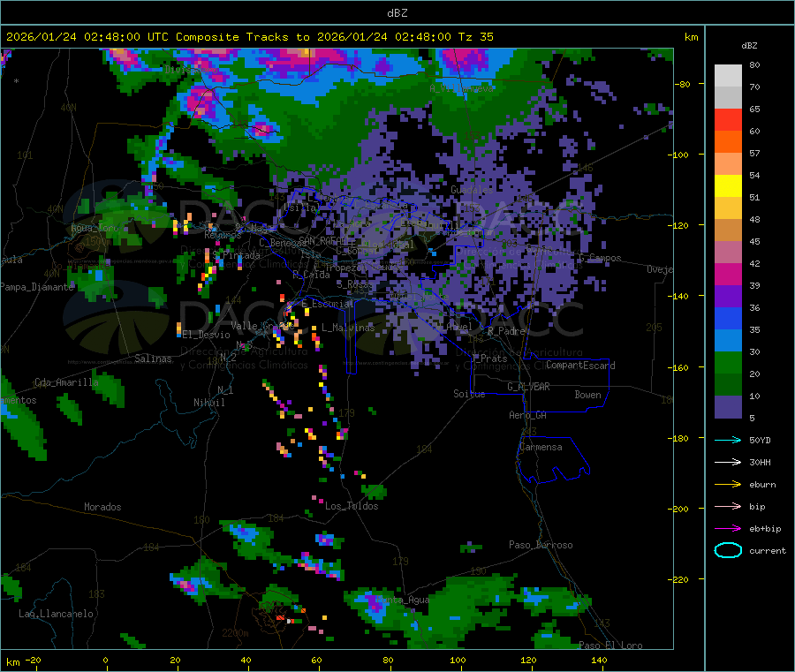Click the cyan 50YD arrow legend icon
The width and height of the screenshot is (795, 672).
click(728, 440)
